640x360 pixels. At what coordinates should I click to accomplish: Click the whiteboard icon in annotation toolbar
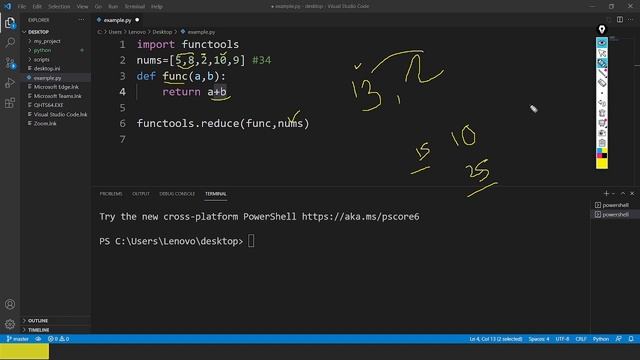[x=602, y=123]
